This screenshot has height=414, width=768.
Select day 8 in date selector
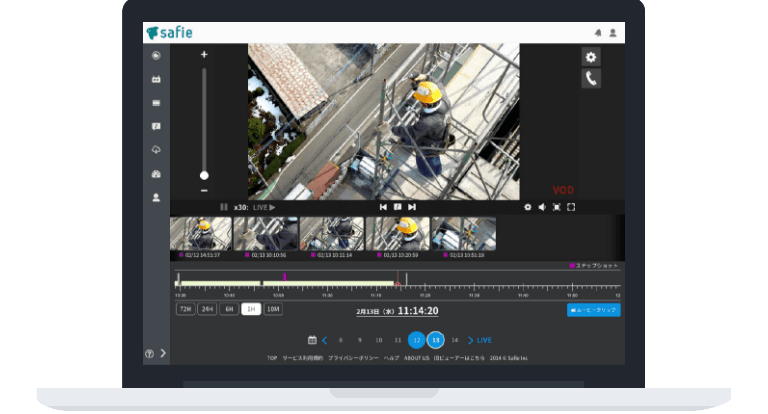pos(341,340)
